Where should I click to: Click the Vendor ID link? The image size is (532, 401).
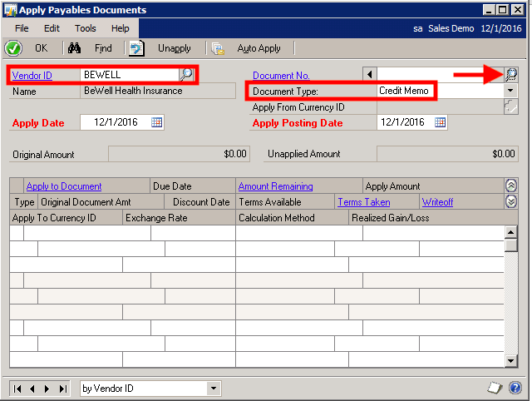[32, 75]
